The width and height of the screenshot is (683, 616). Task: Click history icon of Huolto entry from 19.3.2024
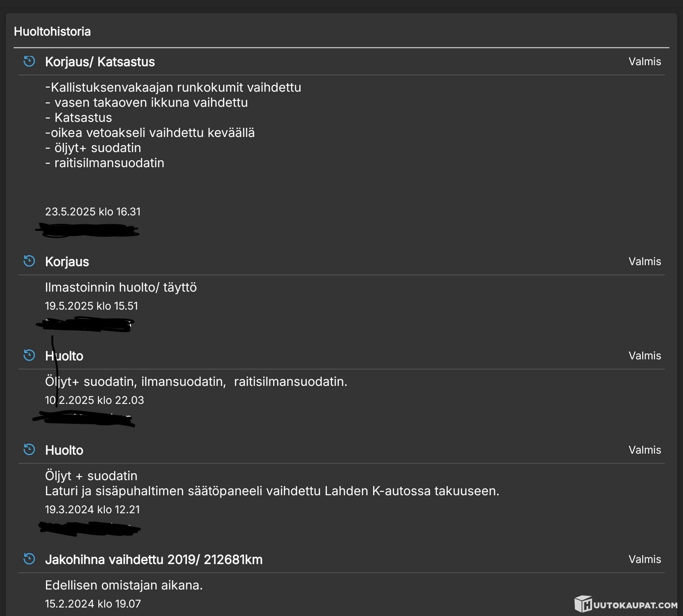pyautogui.click(x=29, y=450)
